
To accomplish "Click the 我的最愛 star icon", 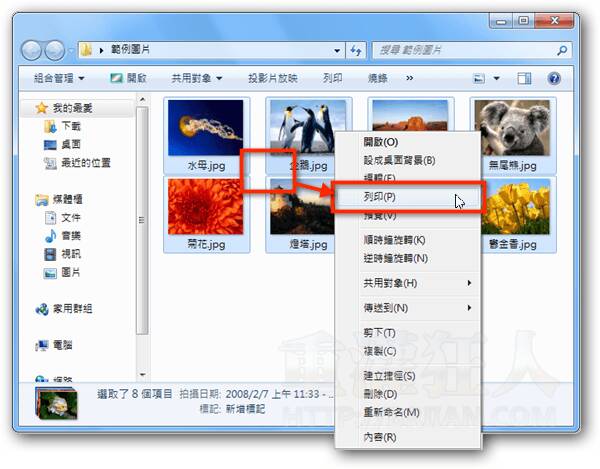I will [41, 108].
